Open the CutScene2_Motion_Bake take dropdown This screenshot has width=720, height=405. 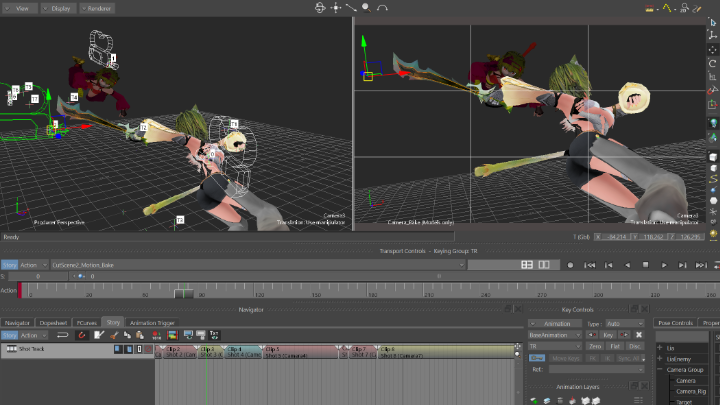tap(258, 265)
